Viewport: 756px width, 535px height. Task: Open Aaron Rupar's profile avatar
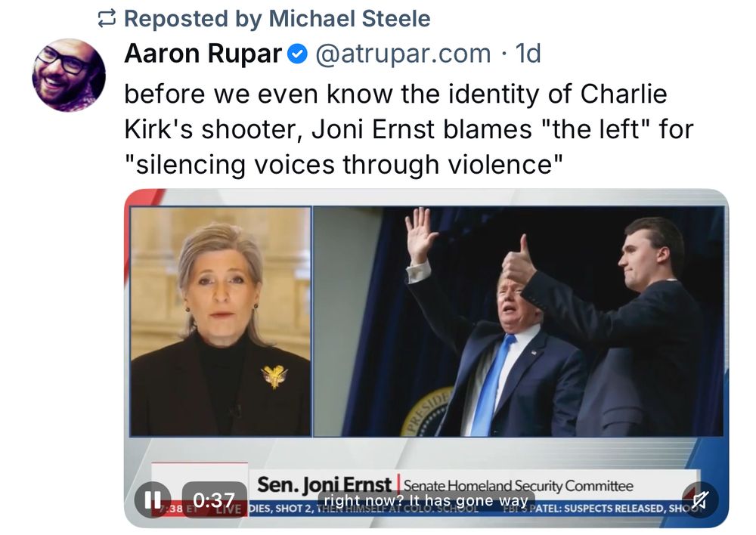[69, 76]
